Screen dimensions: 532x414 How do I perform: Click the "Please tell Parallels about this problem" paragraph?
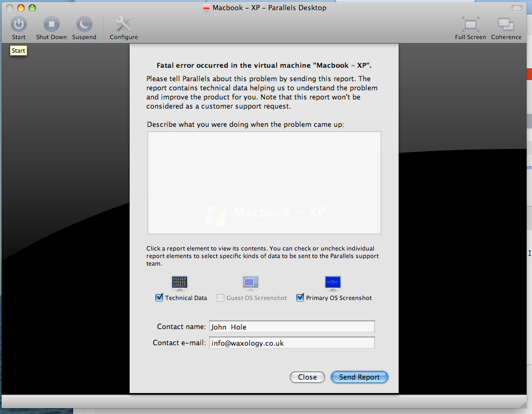262,92
